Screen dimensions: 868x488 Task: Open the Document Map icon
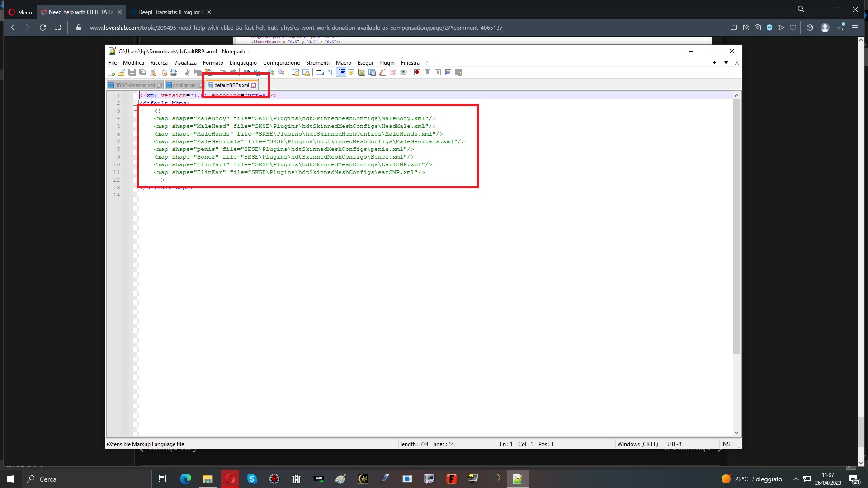(x=362, y=72)
